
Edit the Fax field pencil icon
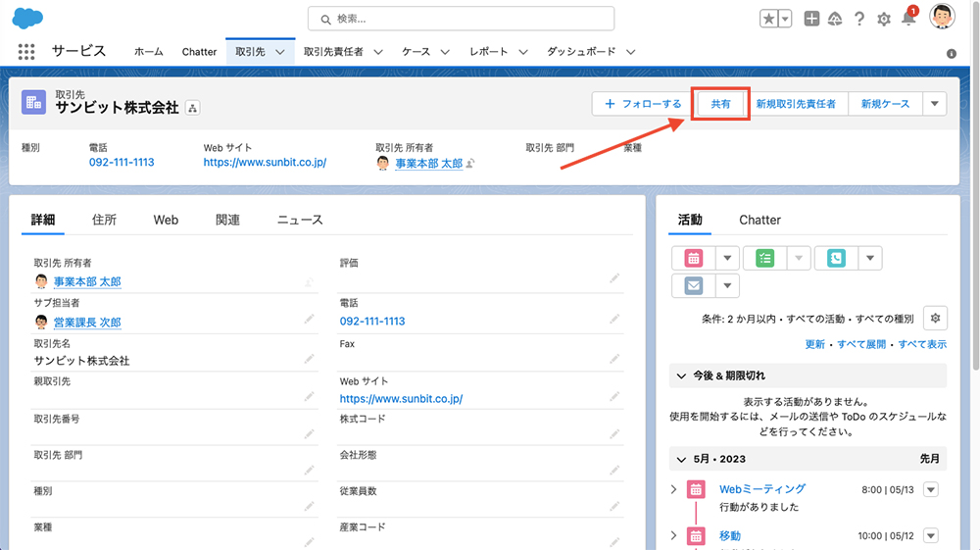(x=614, y=359)
